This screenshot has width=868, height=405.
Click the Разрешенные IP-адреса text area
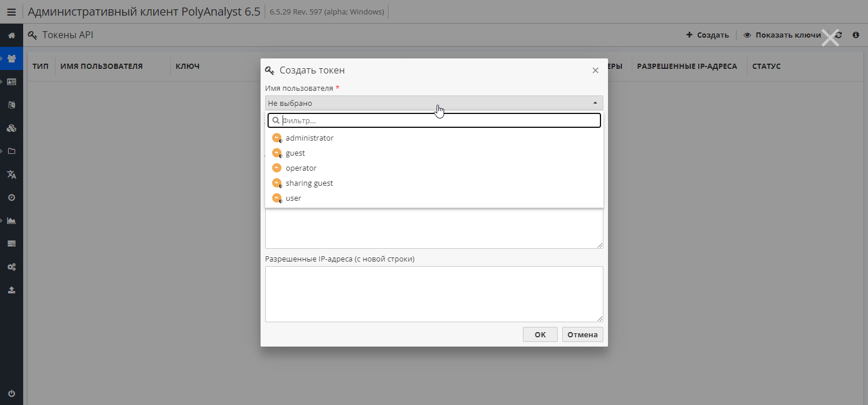coord(434,294)
